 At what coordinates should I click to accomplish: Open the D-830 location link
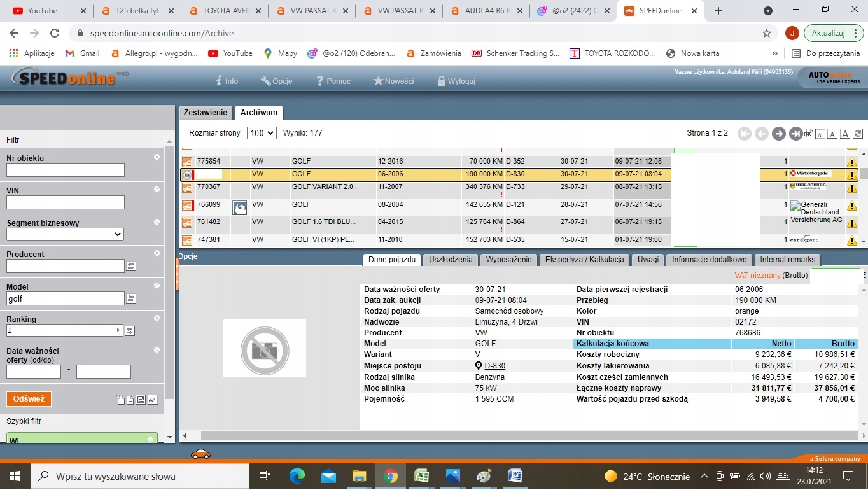click(494, 366)
